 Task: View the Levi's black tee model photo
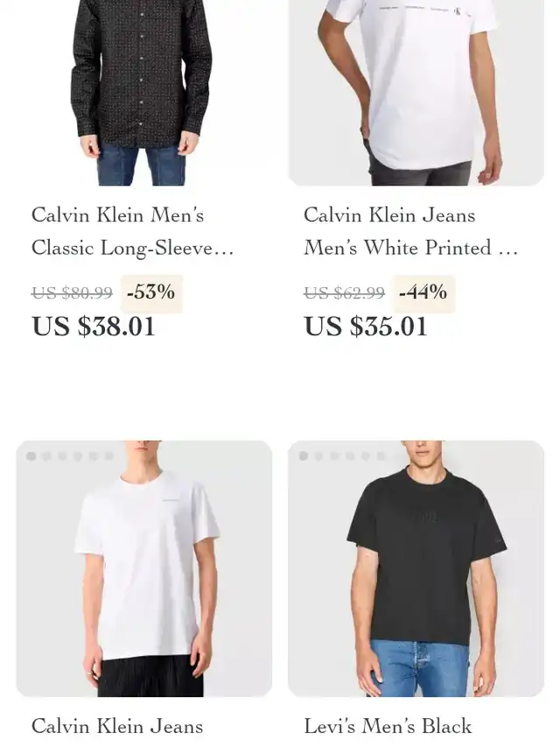click(x=416, y=569)
